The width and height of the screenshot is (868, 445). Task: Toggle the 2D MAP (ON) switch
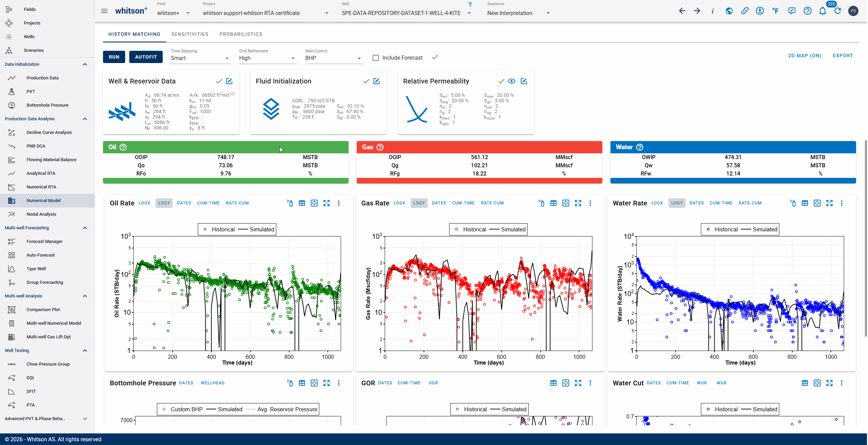(x=805, y=56)
